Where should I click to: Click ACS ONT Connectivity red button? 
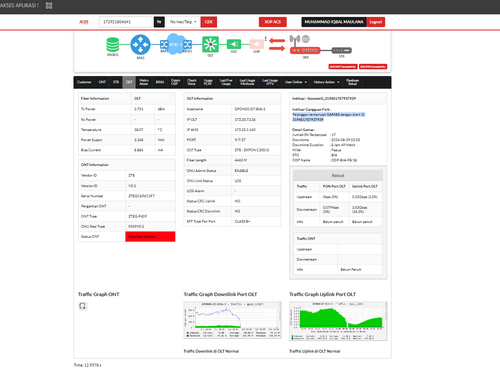[x=343, y=67]
